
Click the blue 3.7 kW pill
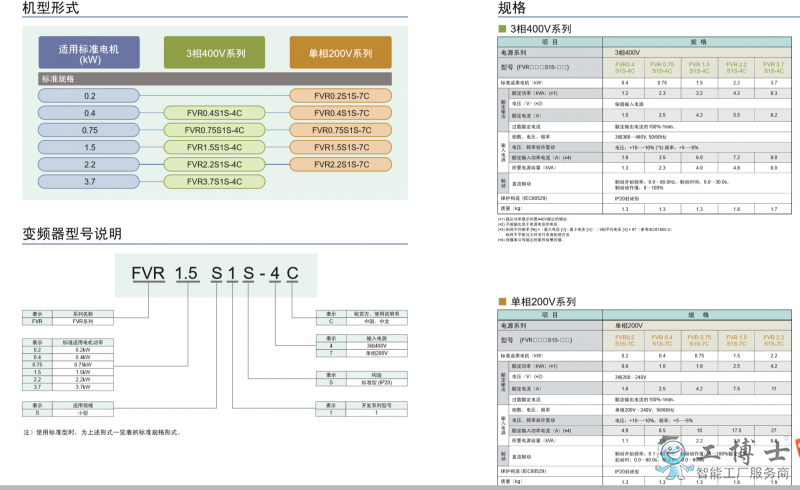pyautogui.click(x=89, y=181)
